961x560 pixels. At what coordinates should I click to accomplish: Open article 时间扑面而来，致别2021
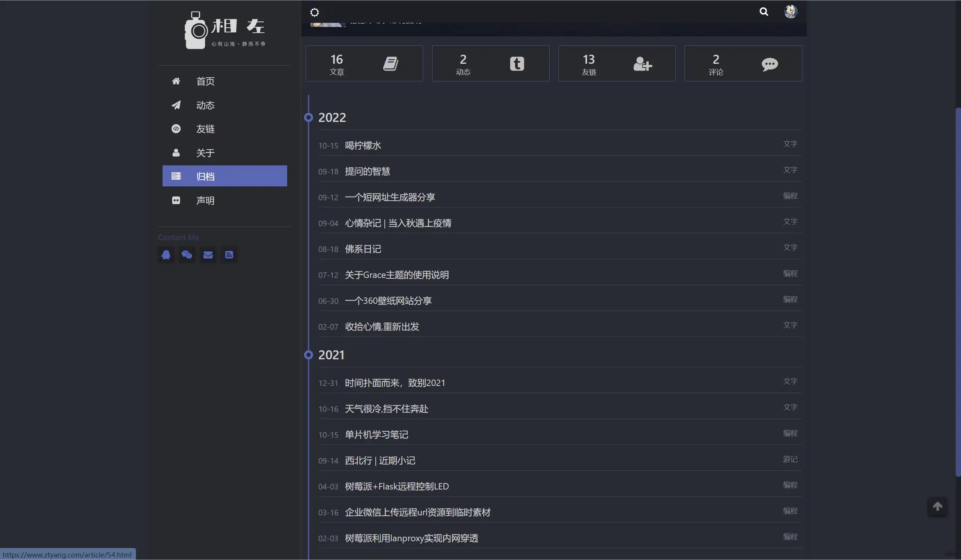395,383
